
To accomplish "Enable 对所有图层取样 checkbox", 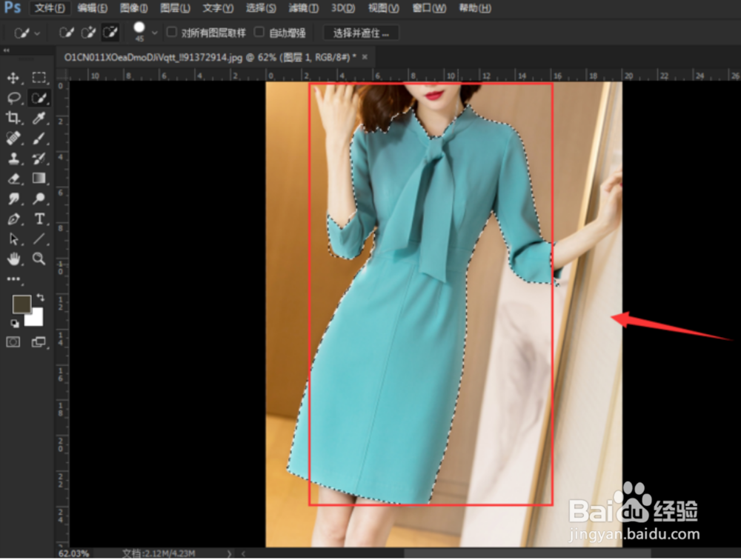I will pos(172,32).
